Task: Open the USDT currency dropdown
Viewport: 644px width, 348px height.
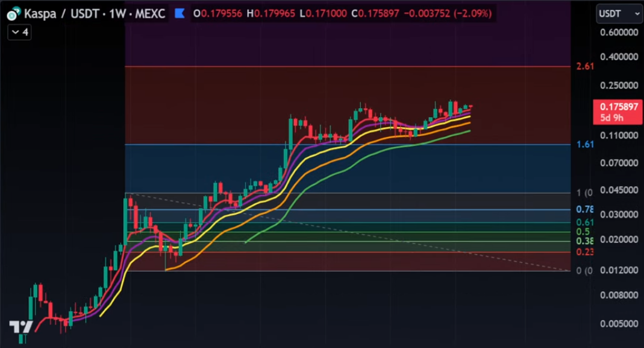Action: pos(619,14)
